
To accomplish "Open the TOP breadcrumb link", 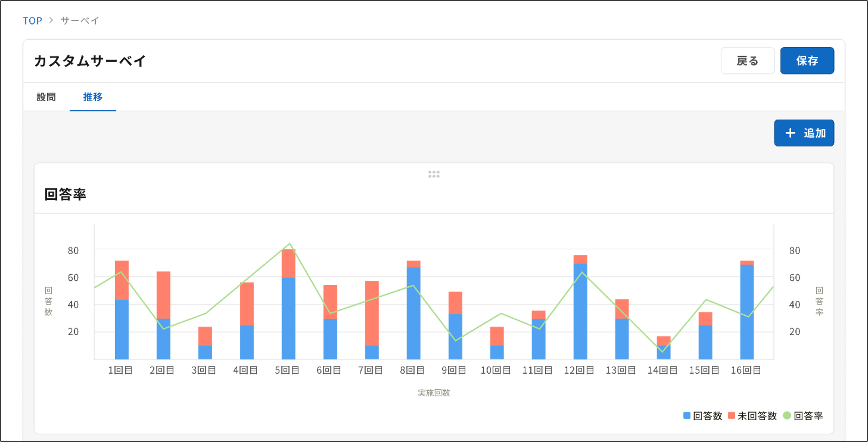I will point(32,21).
